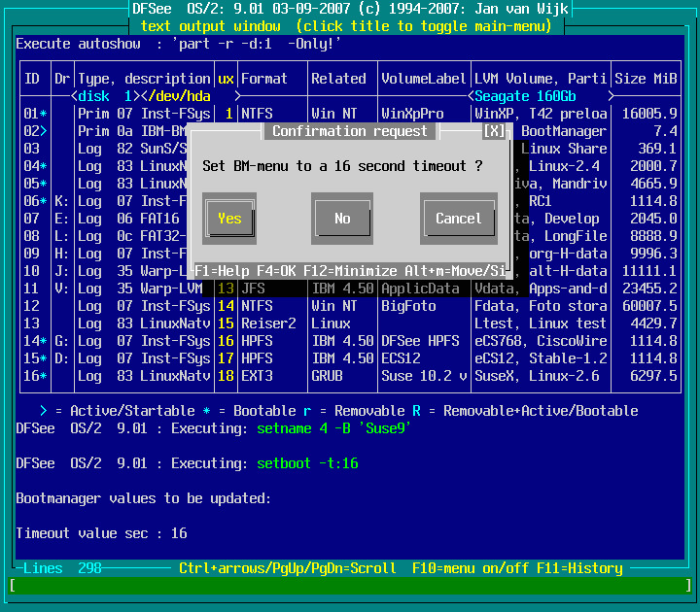
Task: Click the 'Timeout value sec : 16' line
Action: (x=101, y=533)
